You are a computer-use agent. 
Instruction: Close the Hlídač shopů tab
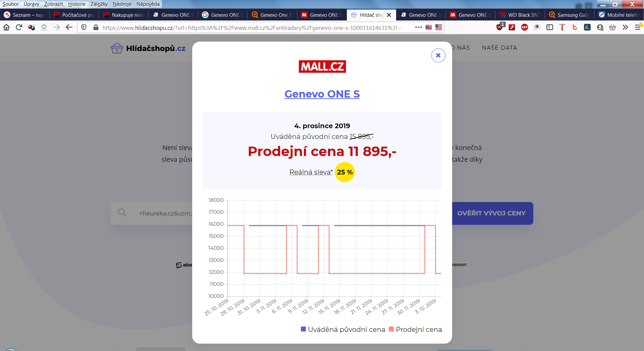pos(389,15)
